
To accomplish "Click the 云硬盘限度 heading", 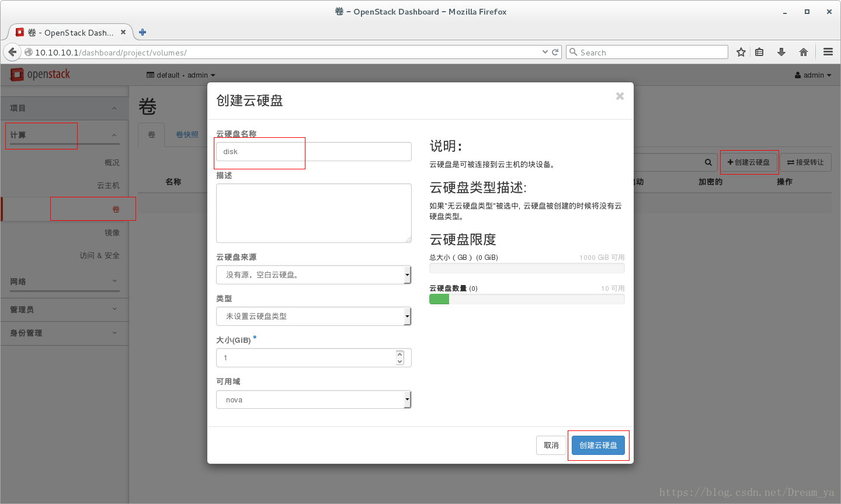I will tap(463, 239).
